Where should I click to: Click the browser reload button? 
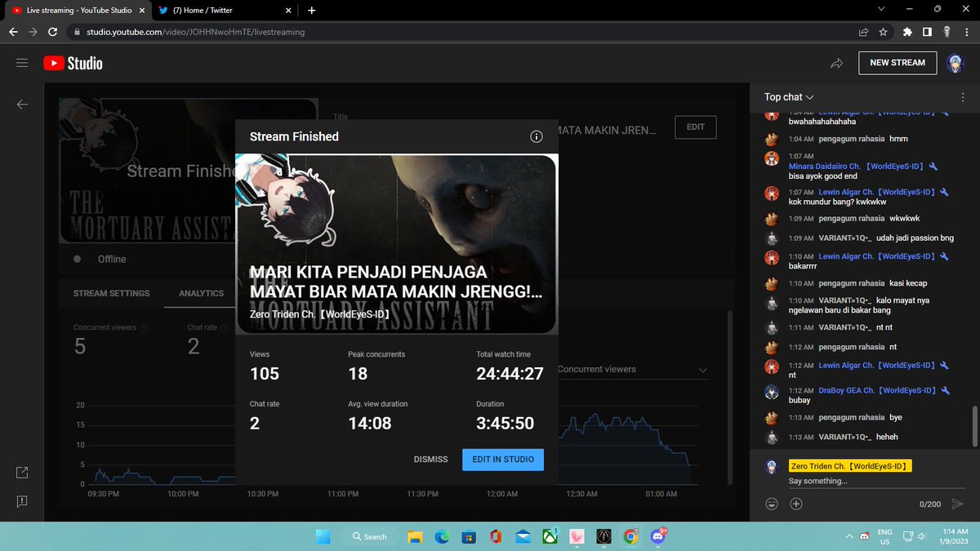[x=53, y=32]
